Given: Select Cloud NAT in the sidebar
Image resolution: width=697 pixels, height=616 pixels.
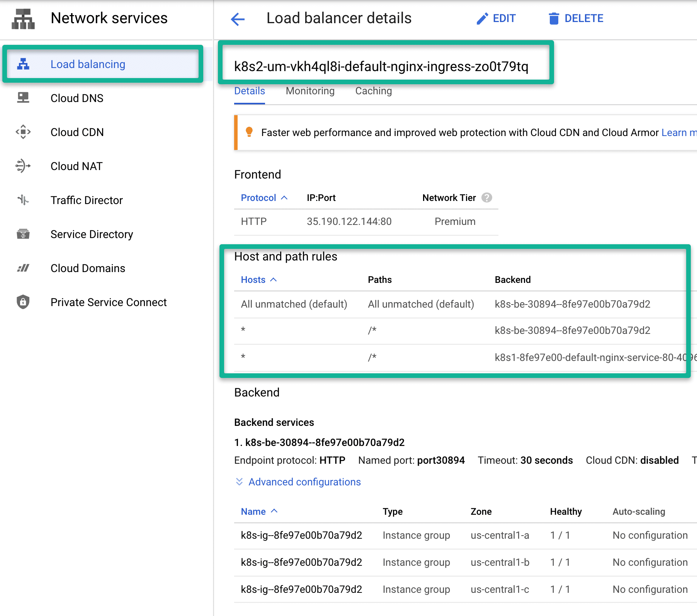Looking at the screenshot, I should click(x=76, y=166).
